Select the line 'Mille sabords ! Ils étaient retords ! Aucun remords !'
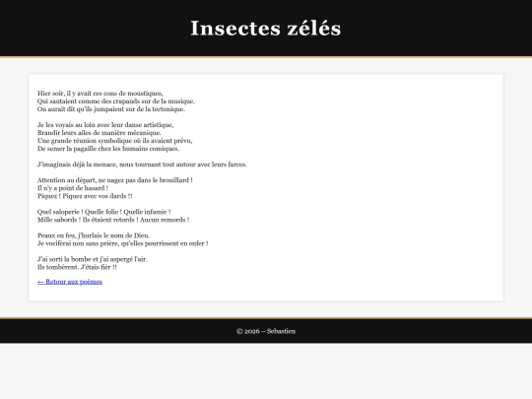 coord(113,220)
